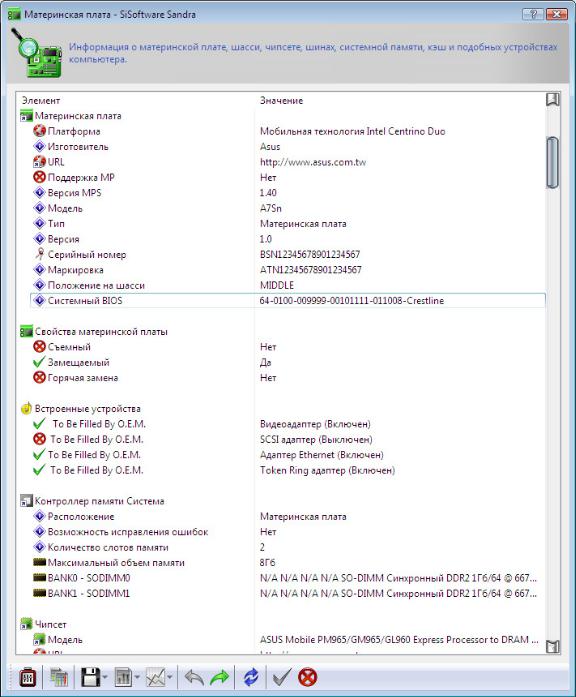Click the check icon for Адаптер Ethernet row
Screen dimensions: 576x697
tap(40, 455)
